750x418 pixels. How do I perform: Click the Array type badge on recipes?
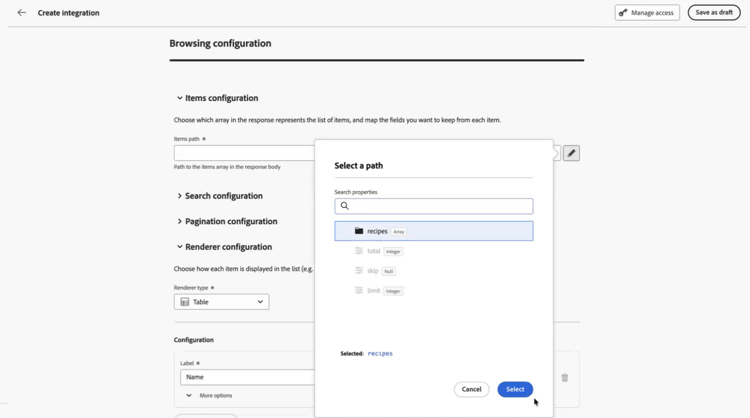pos(398,231)
